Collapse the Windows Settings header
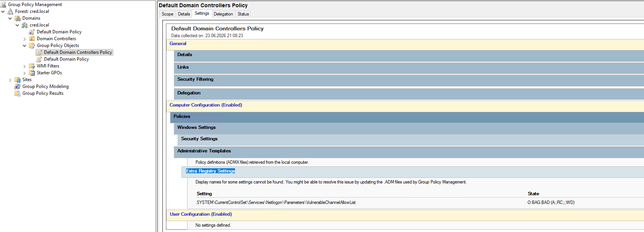 [409, 128]
